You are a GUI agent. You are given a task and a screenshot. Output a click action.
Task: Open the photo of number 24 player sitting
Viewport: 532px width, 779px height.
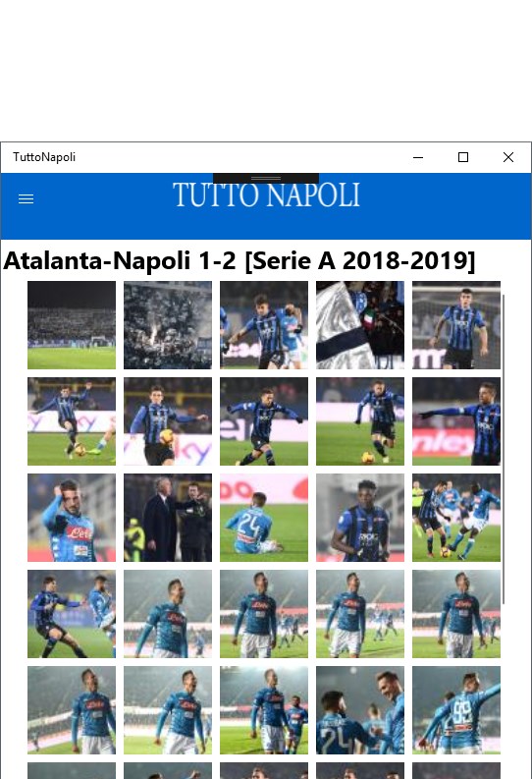[x=264, y=518]
